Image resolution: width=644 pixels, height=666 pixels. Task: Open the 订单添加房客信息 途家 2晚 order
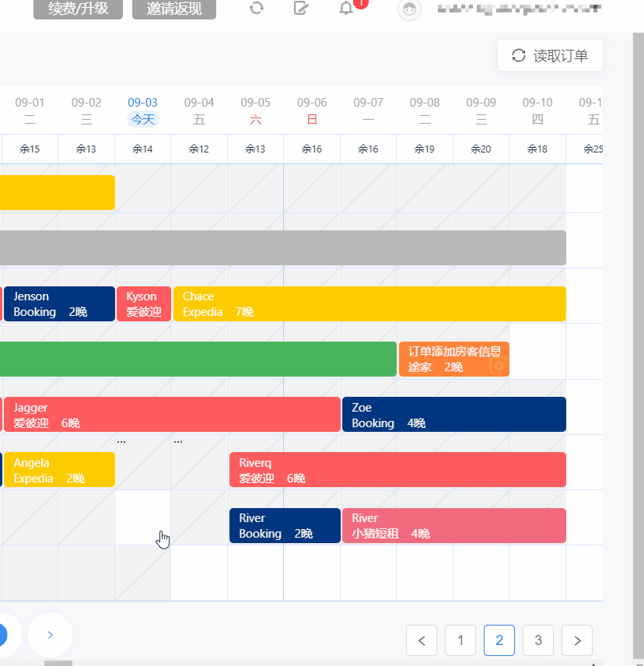coord(453,359)
